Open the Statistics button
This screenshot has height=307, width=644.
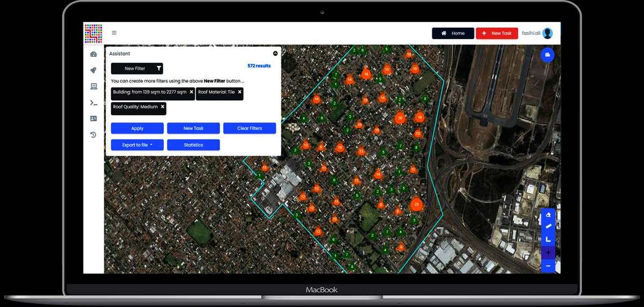tap(193, 145)
